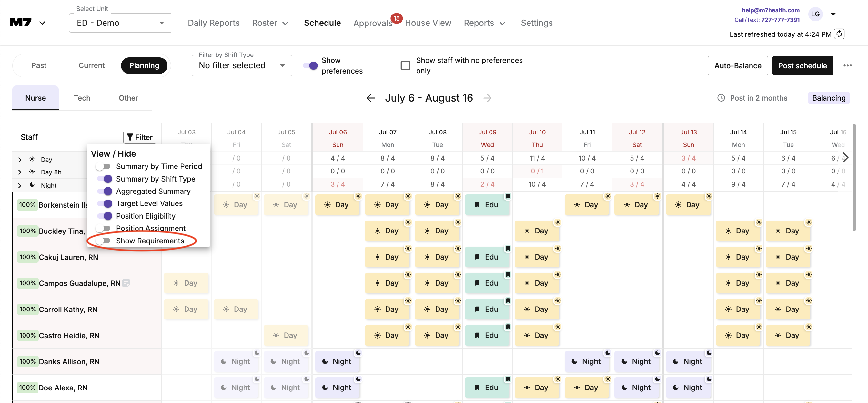This screenshot has width=868, height=403.
Task: Go to next schedule period arrow
Action: coord(487,98)
